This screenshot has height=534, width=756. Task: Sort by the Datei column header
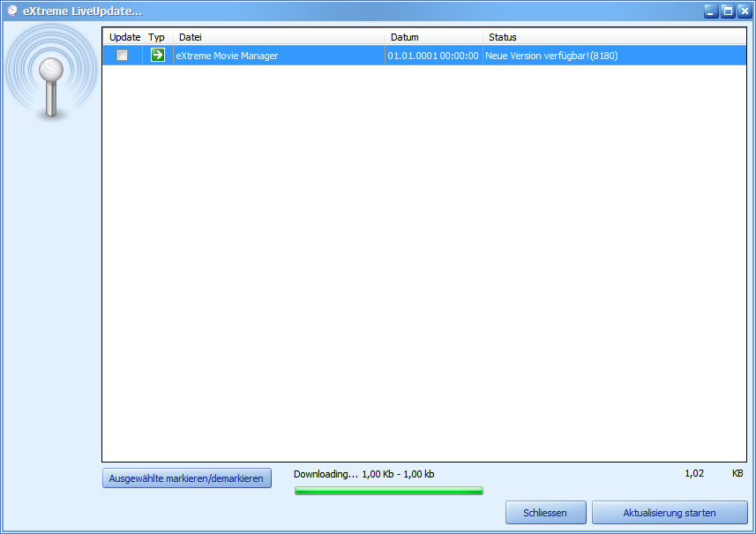click(x=279, y=37)
